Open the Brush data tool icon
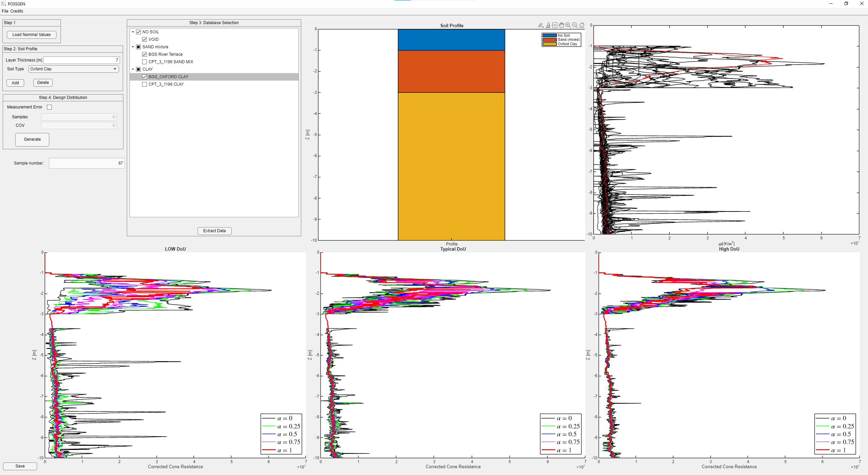Viewport: 868px width, 475px height. pyautogui.click(x=548, y=25)
